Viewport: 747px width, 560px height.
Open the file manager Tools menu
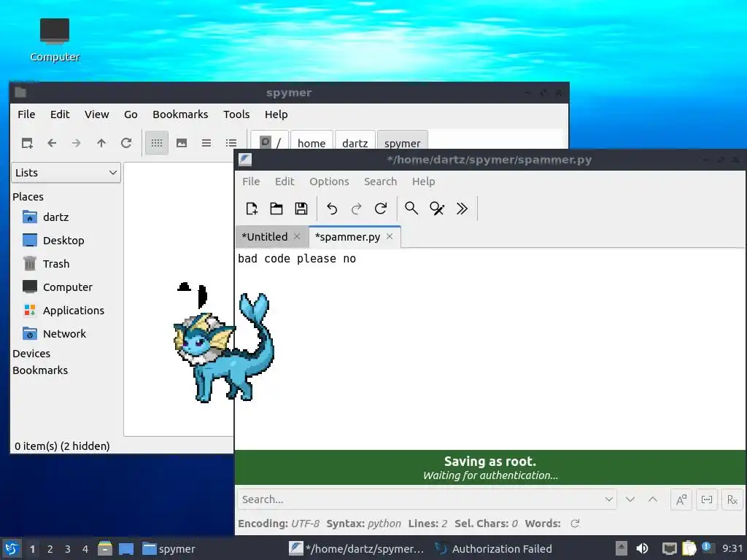pos(236,114)
